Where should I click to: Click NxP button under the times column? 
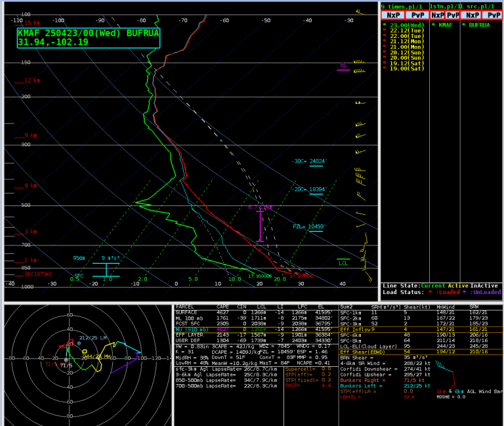click(393, 15)
